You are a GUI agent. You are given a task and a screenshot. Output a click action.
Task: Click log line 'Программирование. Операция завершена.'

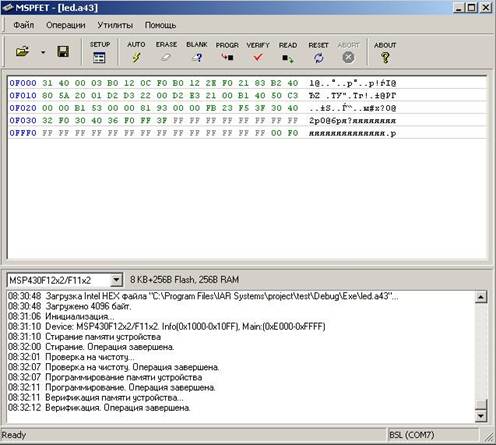click(112, 387)
